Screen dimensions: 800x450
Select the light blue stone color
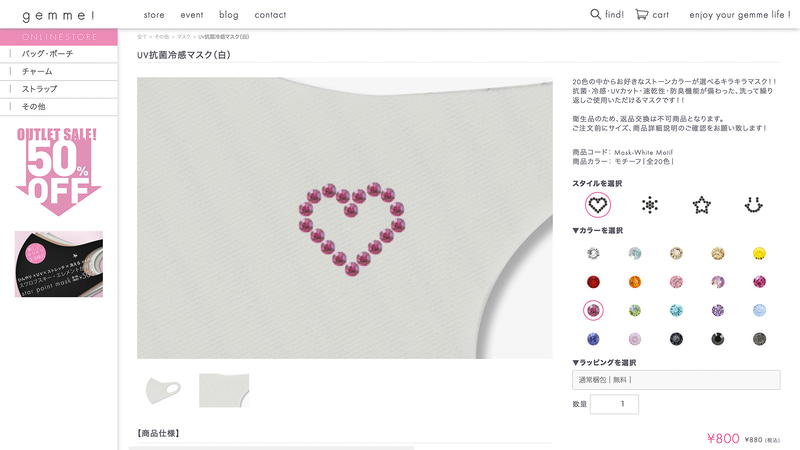coord(759,310)
